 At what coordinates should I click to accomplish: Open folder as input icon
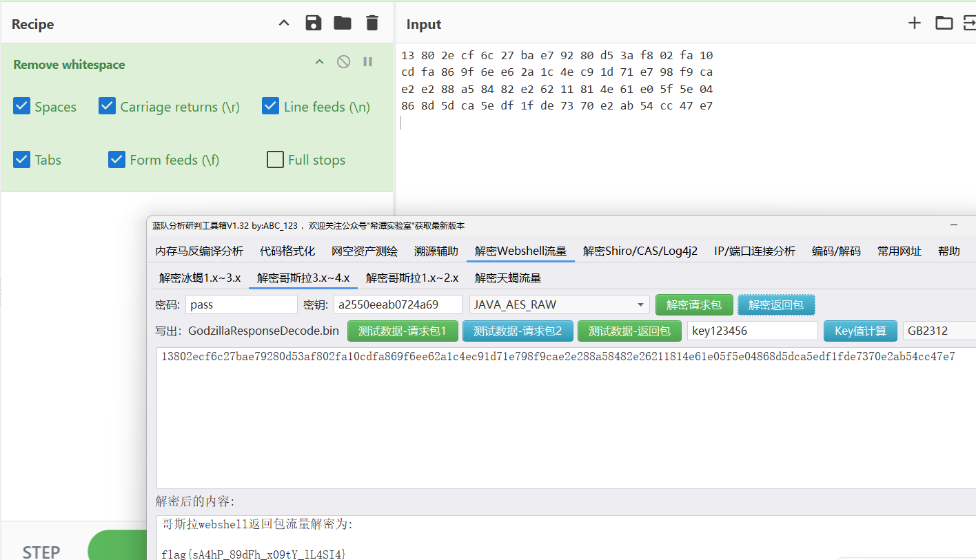944,23
